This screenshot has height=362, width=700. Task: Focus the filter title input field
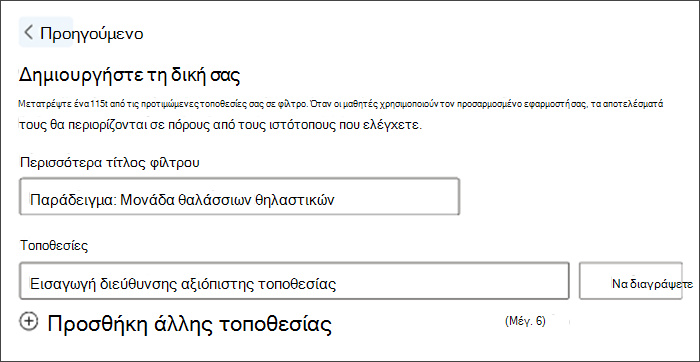tap(239, 196)
